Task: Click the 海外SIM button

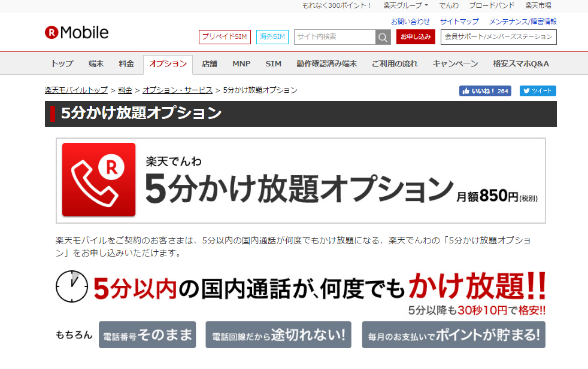Action: [272, 37]
